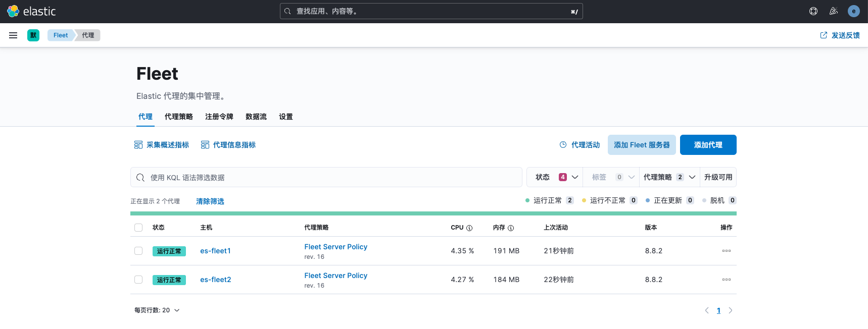The height and width of the screenshot is (329, 868).
Task: Click the KQL search magnifier icon
Action: coord(140,178)
